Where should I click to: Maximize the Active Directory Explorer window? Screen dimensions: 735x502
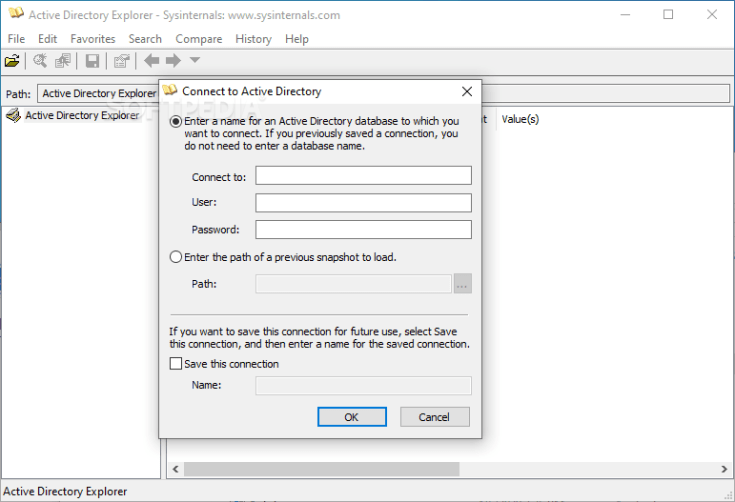click(x=668, y=15)
